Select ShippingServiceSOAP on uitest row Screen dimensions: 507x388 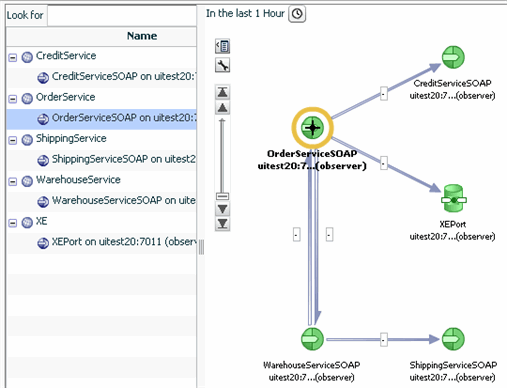[101, 160]
